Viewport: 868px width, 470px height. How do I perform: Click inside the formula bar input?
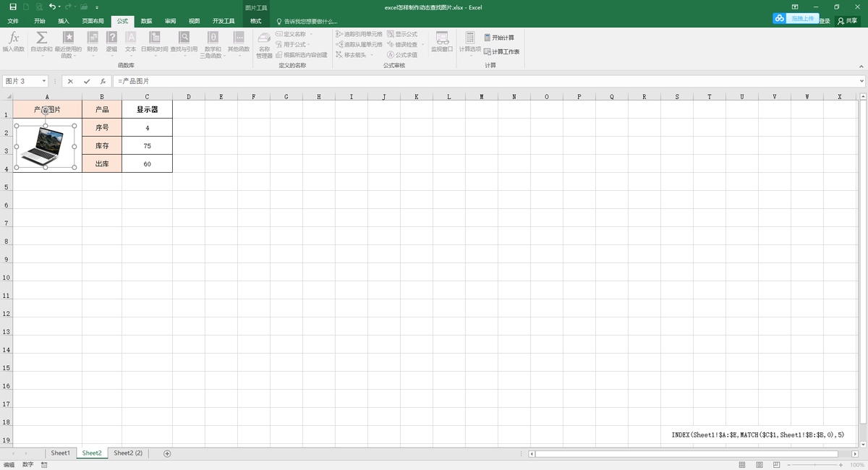[x=485, y=82]
